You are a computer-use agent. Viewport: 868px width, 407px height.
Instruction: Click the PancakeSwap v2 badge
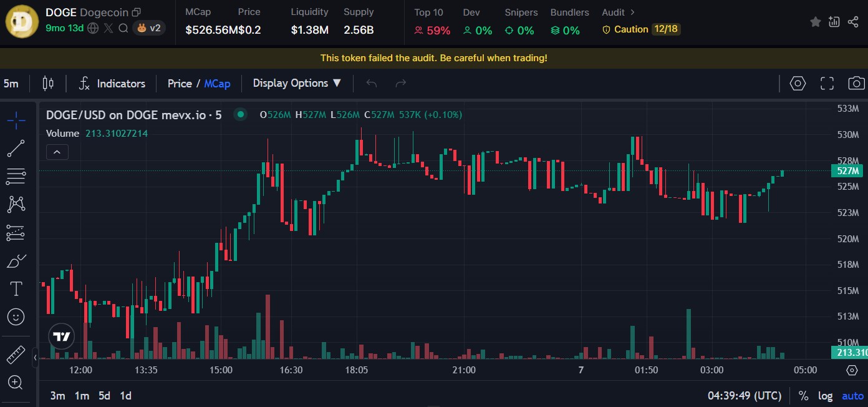click(x=149, y=28)
